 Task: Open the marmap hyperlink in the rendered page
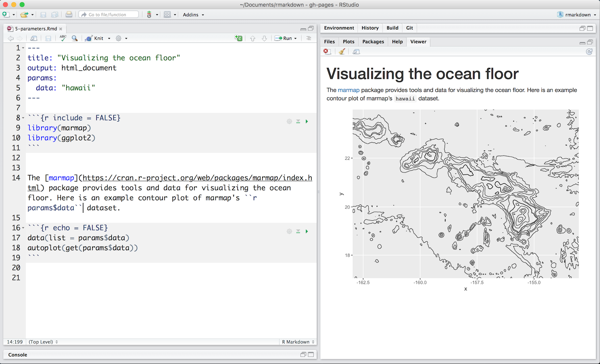(348, 90)
